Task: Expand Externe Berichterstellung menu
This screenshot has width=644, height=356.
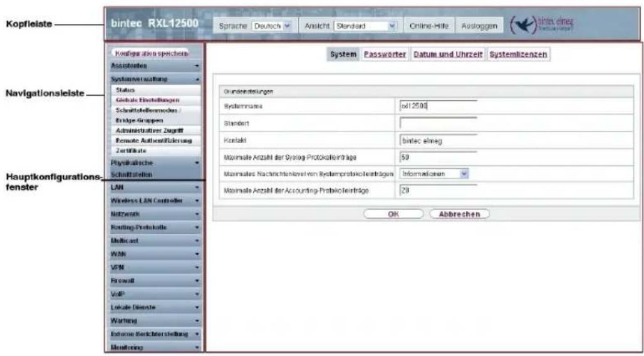Action: (155, 334)
